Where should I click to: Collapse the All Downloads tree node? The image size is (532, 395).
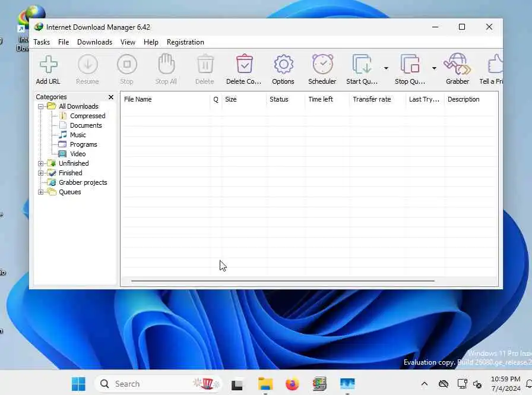pyautogui.click(x=41, y=106)
